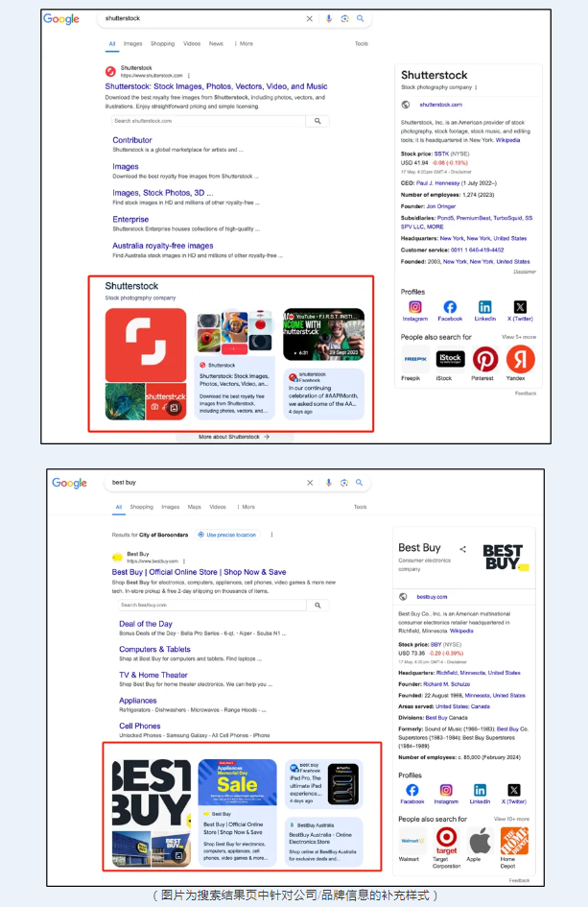Click search icon in shutterstock.com sitelinks search box
The image size is (588, 907).
[318, 121]
